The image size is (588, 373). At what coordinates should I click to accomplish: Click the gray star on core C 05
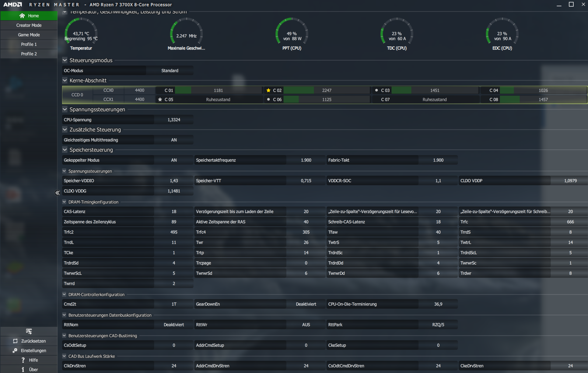tap(160, 100)
